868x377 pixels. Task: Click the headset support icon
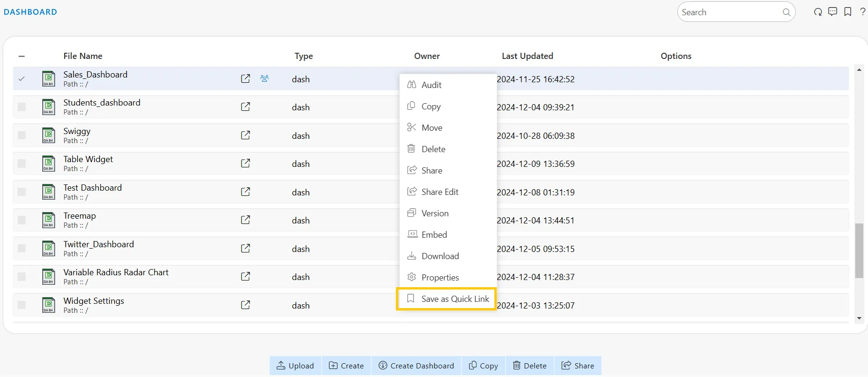click(x=818, y=12)
